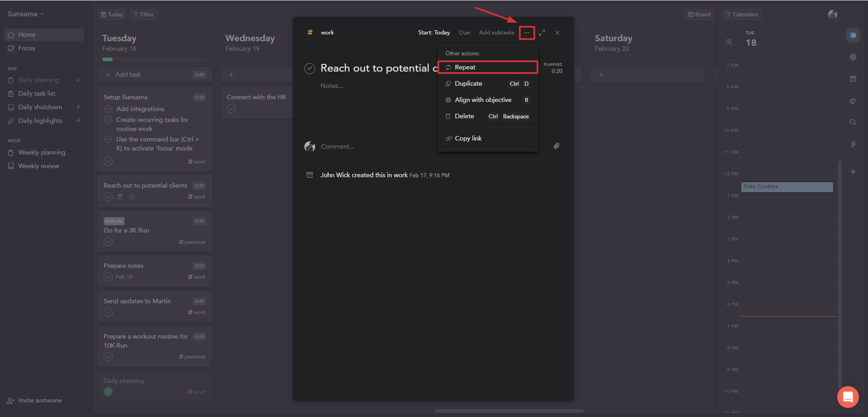Click Tuesday progress bar
The image size is (868, 417).
(x=155, y=59)
